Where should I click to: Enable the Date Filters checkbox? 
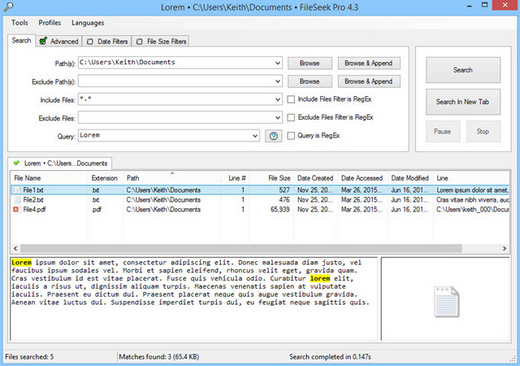(90, 42)
